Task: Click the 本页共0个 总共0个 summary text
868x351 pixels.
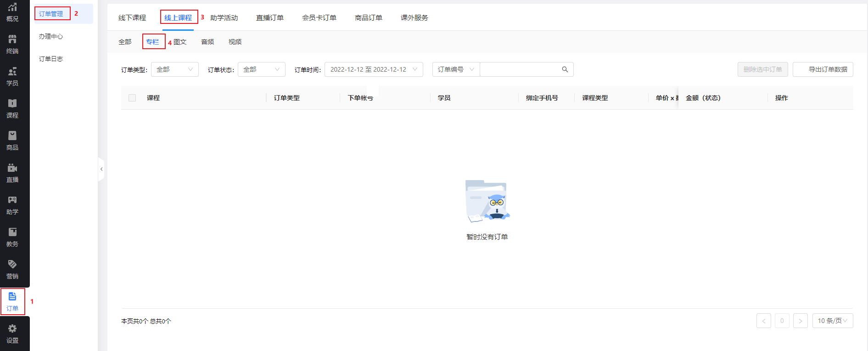Action: [146, 321]
